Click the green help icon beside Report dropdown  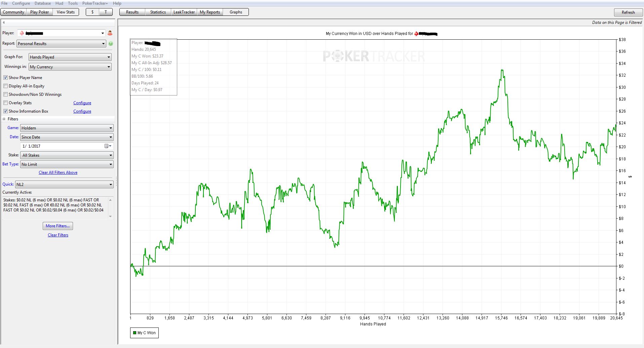pyautogui.click(x=111, y=44)
